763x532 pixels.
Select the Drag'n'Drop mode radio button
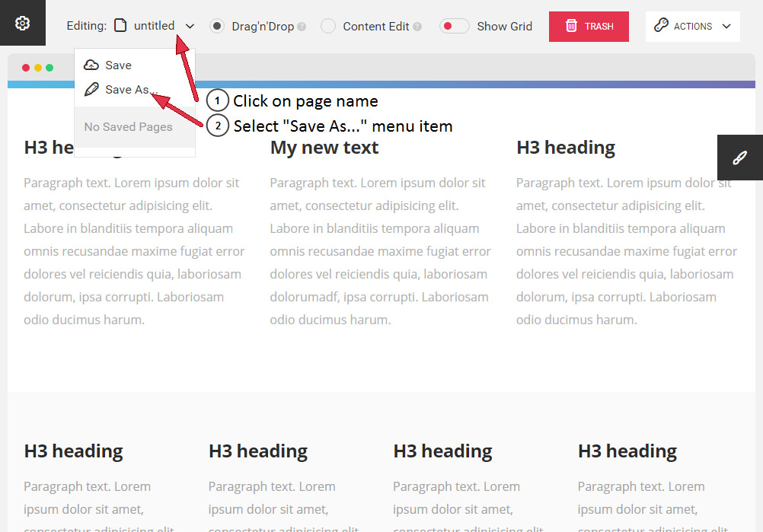coord(217,26)
